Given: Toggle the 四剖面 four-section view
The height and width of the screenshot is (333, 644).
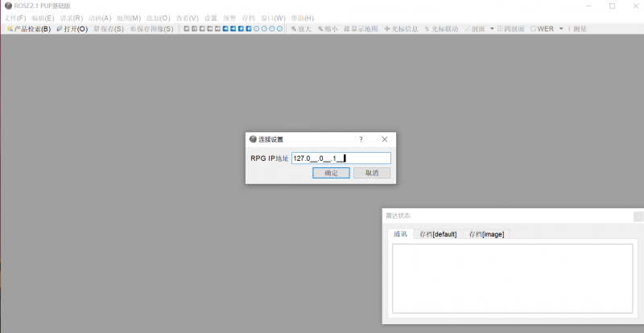Looking at the screenshot, I should (x=500, y=29).
